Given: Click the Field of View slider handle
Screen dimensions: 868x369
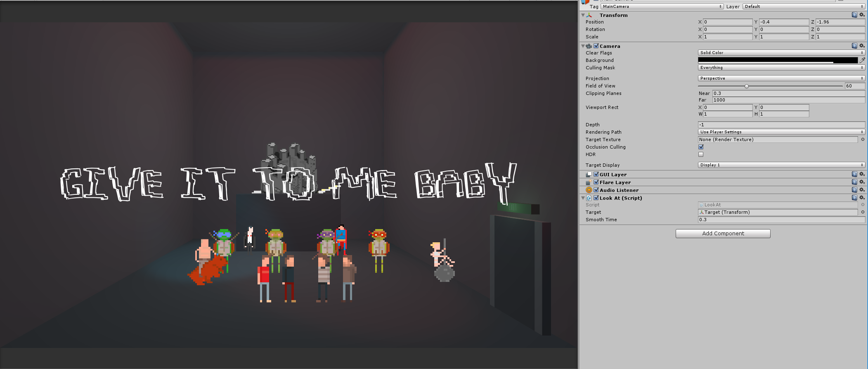Looking at the screenshot, I should point(746,86).
